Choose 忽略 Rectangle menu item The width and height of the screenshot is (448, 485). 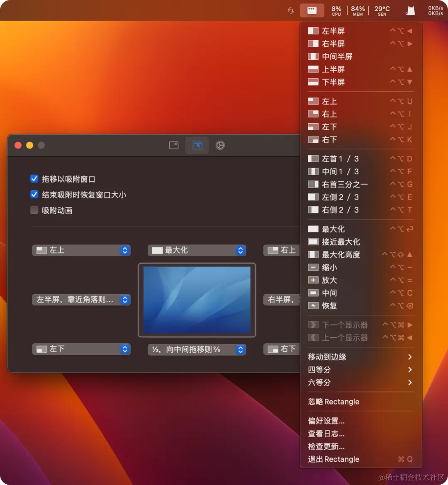click(x=334, y=401)
